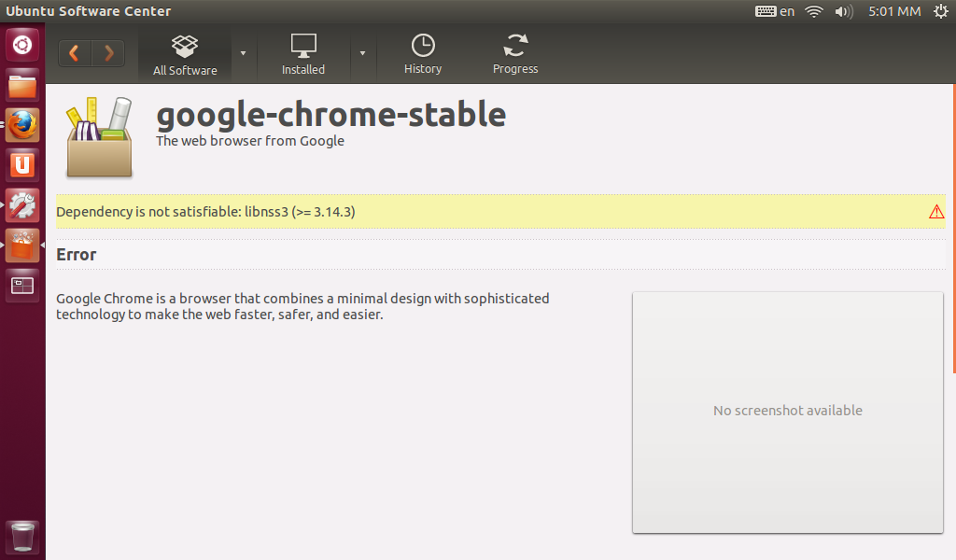Open the keyboard layout 'en' indicator
This screenshot has width=956, height=560.
coord(775,11)
